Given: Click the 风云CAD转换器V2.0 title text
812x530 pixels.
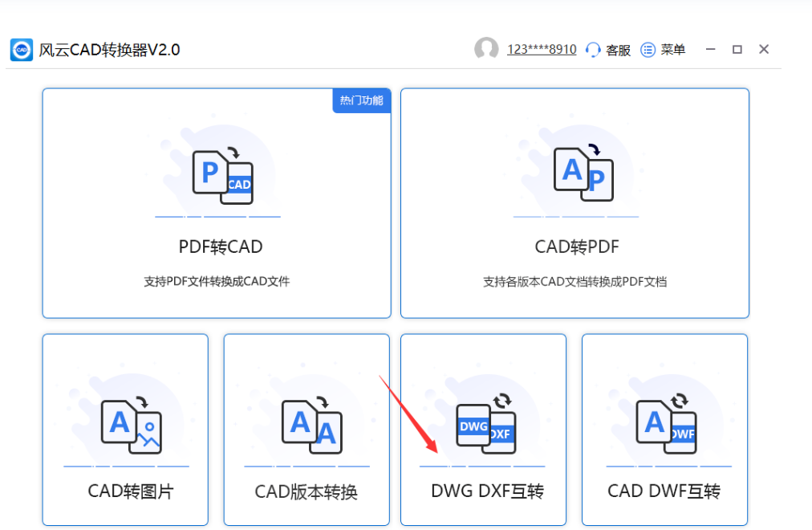Looking at the screenshot, I should pos(109,50).
